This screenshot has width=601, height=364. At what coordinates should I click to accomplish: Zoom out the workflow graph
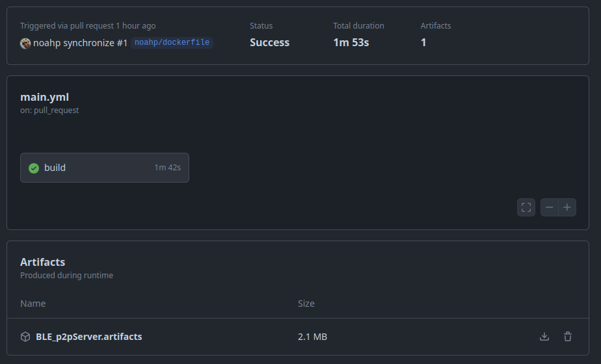[x=549, y=207]
